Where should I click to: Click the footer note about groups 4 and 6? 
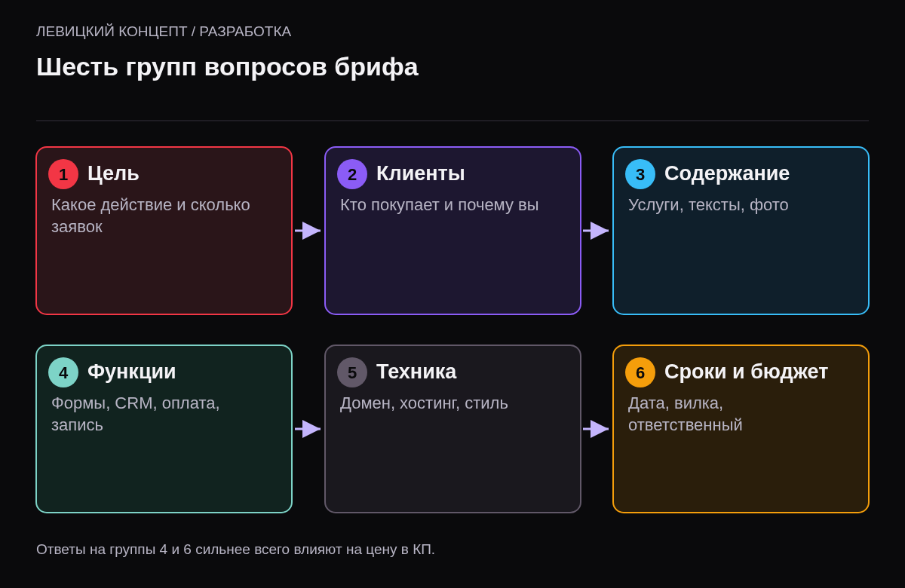tap(235, 550)
